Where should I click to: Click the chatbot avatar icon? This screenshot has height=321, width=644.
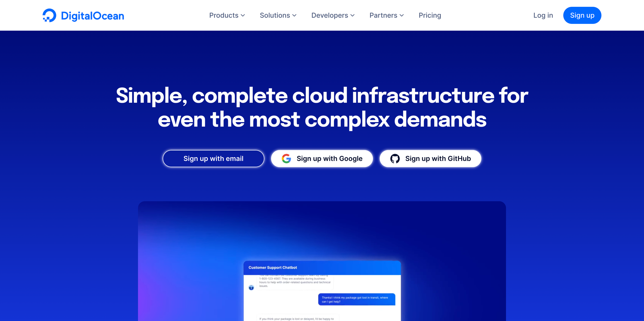[x=251, y=287]
